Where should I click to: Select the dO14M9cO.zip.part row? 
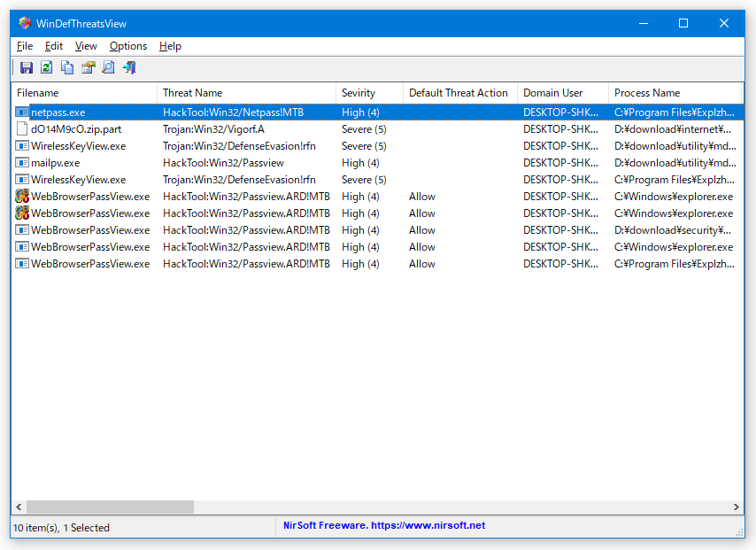tap(377, 129)
